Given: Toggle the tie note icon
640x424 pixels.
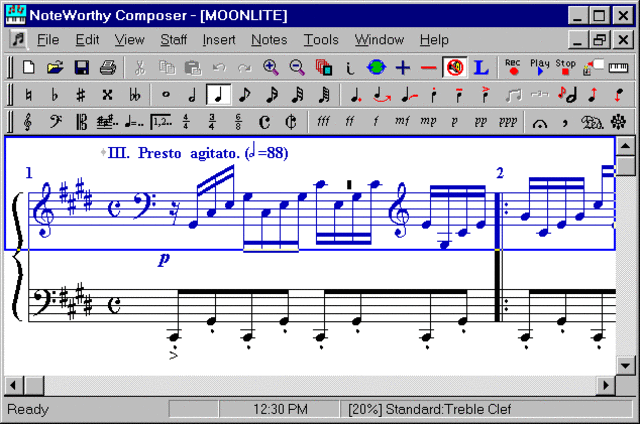Looking at the screenshot, I should (x=382, y=95).
